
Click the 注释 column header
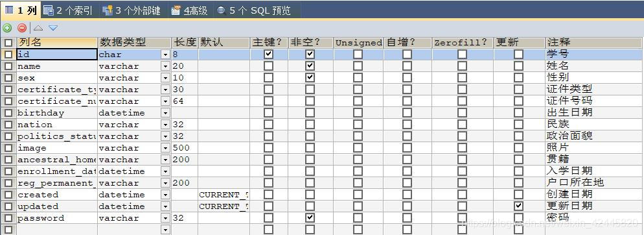click(593, 42)
